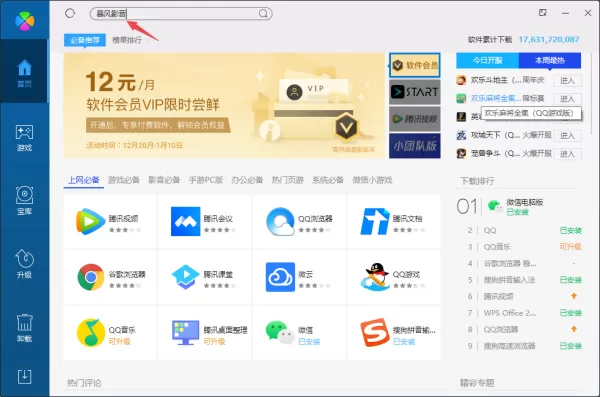Screen dimensions: 600x397
Task: Click ranking entry 搜狗高速浏览器
Action: [509, 346]
